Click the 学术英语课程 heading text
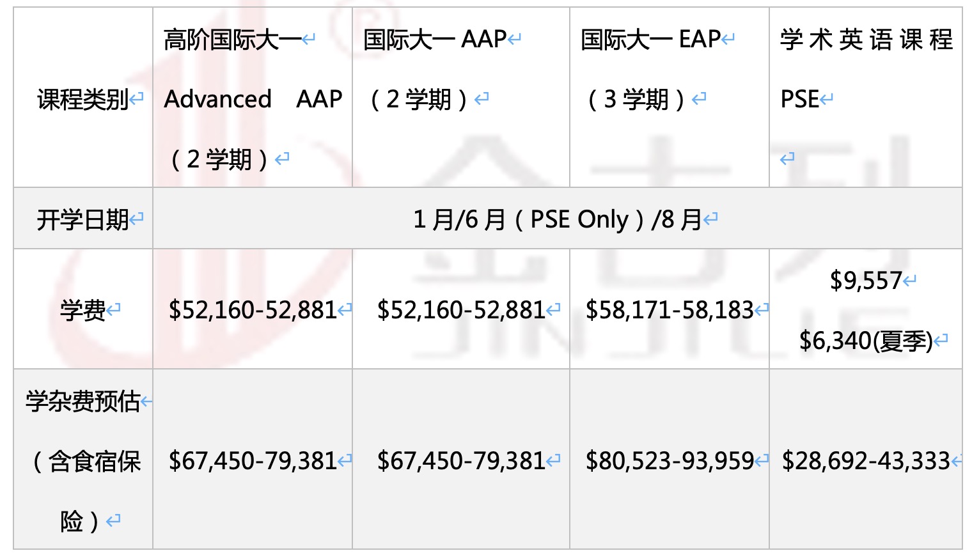 click(866, 40)
